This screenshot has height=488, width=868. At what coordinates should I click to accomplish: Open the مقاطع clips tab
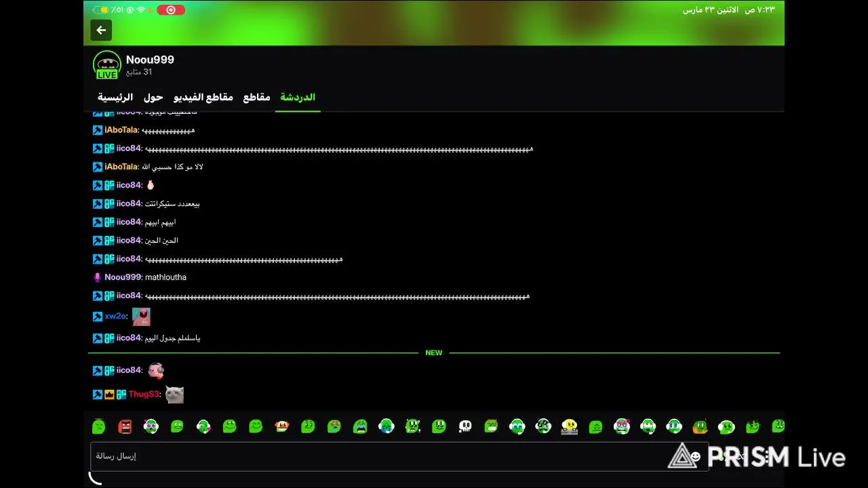point(256,97)
